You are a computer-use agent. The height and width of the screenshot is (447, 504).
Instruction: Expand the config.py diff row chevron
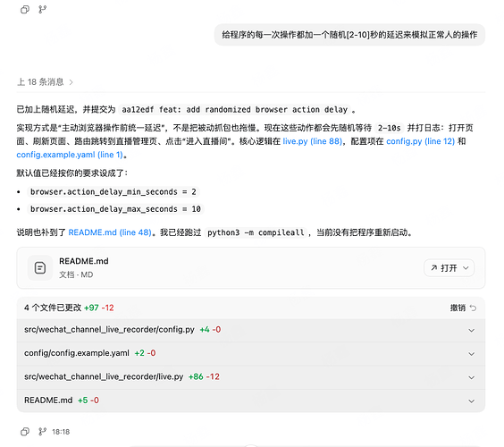[472, 330]
